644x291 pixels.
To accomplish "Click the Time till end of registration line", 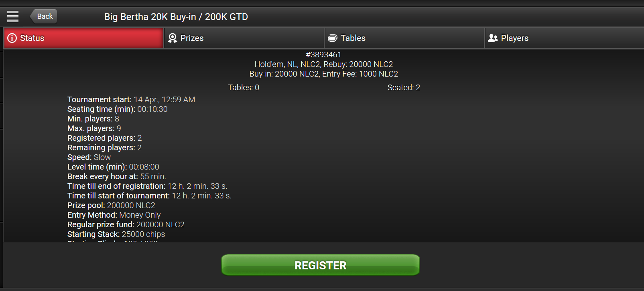I will [x=147, y=186].
